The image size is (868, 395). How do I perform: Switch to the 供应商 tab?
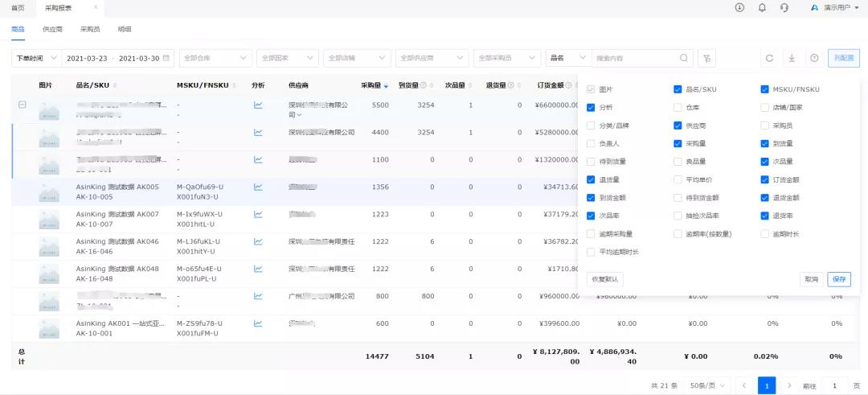click(52, 29)
